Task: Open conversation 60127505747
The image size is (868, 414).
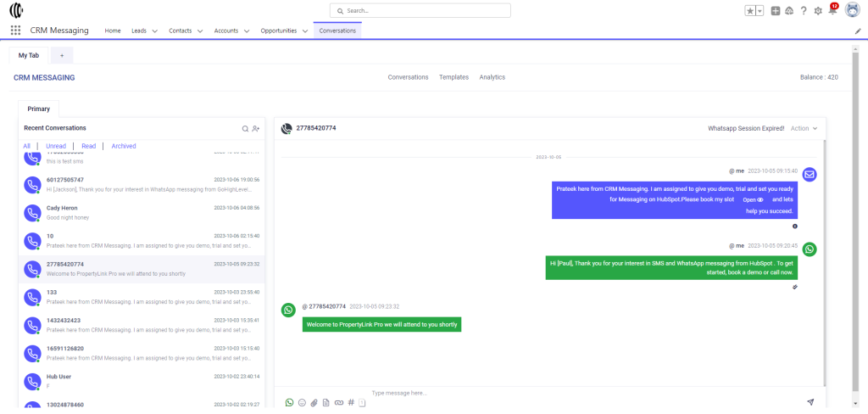Action: click(x=142, y=185)
